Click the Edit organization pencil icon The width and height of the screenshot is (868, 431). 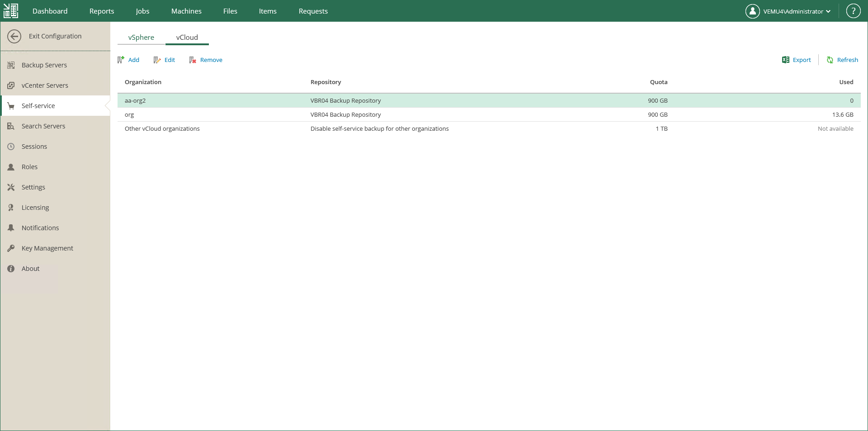[157, 60]
